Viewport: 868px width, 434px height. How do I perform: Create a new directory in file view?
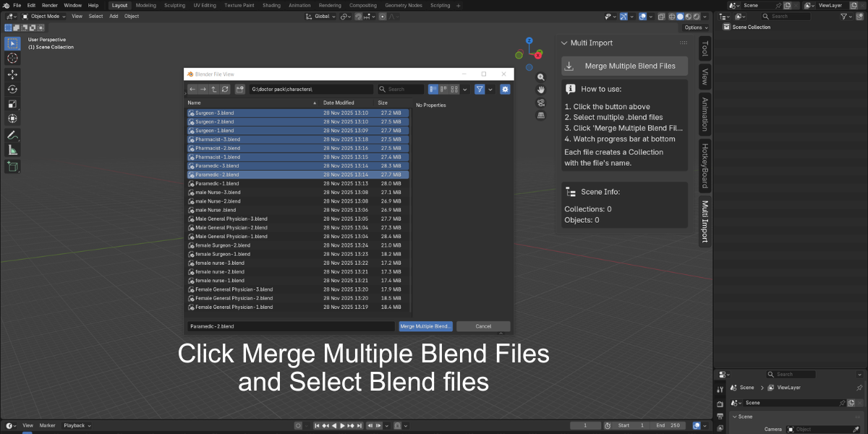240,89
